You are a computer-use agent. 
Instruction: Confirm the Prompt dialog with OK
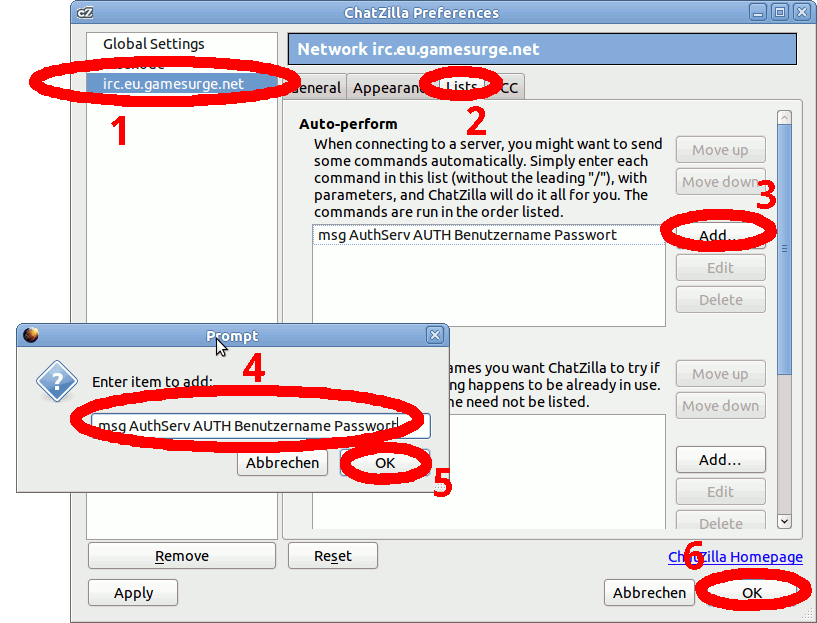click(385, 463)
